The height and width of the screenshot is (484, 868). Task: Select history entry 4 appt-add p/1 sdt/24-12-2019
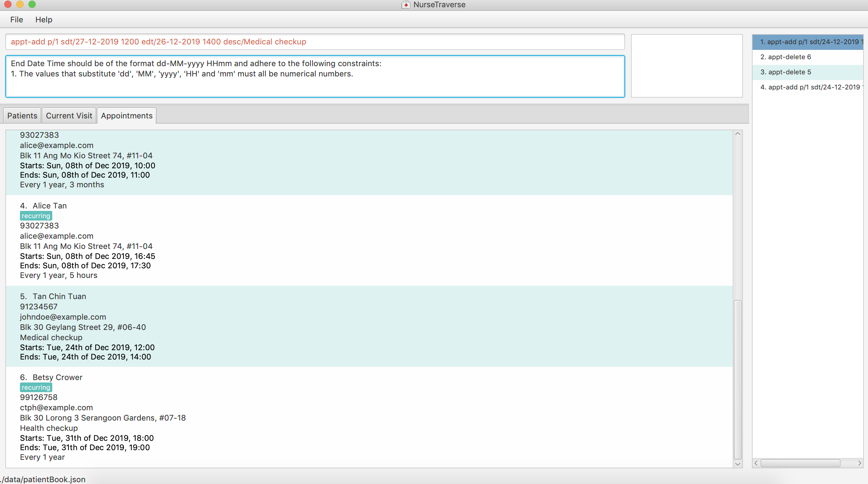(x=808, y=87)
